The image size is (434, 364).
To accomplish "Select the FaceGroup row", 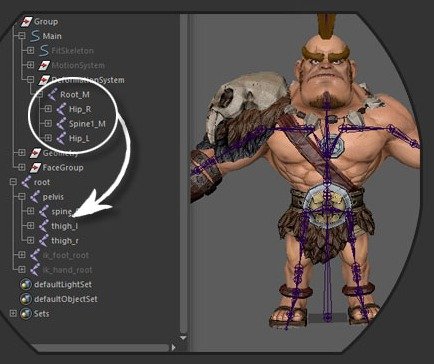I will click(63, 167).
